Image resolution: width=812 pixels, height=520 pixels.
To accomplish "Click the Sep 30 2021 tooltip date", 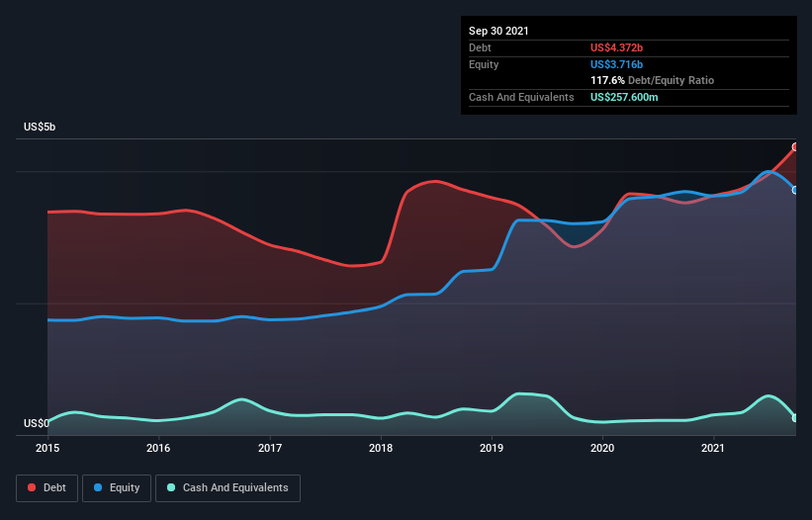I will [498, 31].
